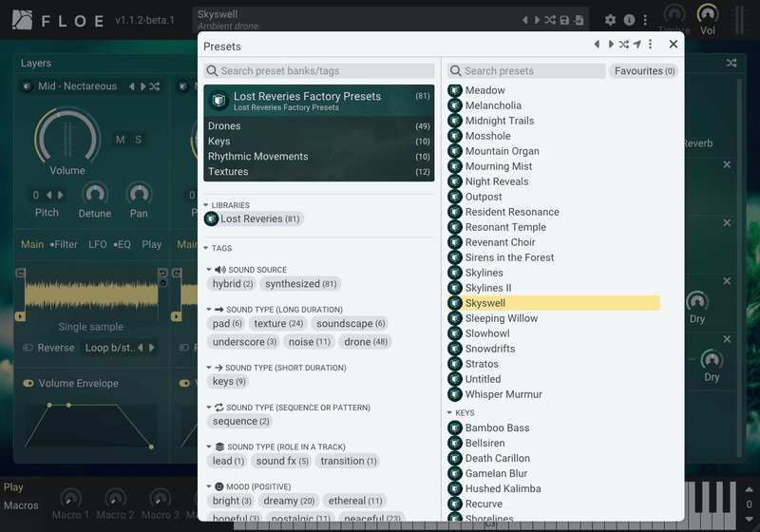The height and width of the screenshot is (532, 760).
Task: Mute the layer with M button
Action: 121,140
